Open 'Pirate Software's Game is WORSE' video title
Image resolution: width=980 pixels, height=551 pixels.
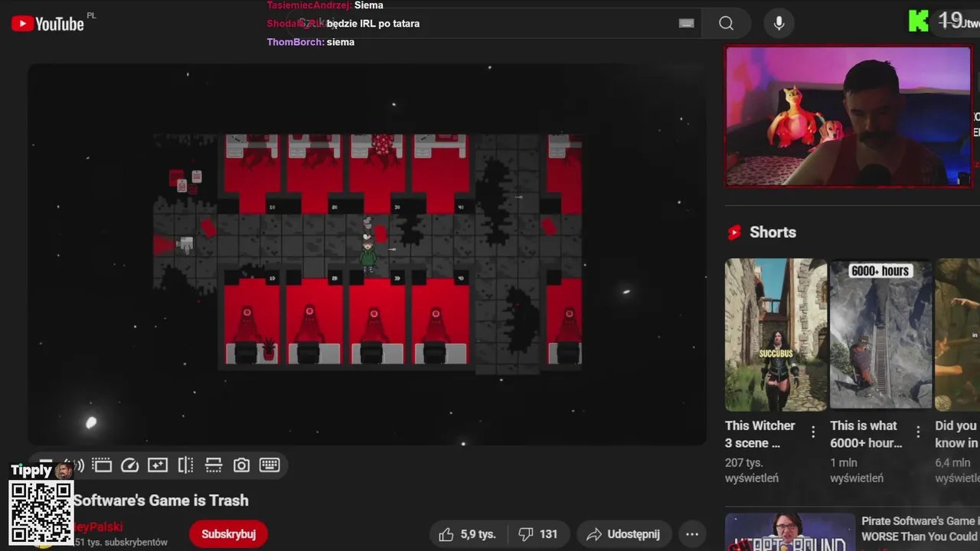920,529
